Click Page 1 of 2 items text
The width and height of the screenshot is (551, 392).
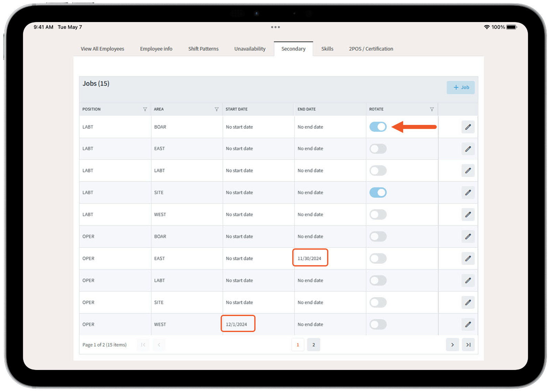[x=104, y=345]
